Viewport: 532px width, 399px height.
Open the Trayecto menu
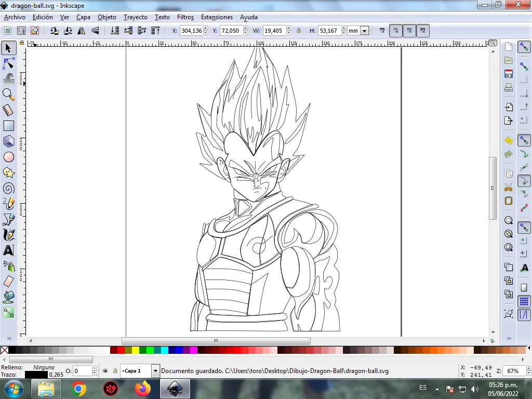pos(136,17)
